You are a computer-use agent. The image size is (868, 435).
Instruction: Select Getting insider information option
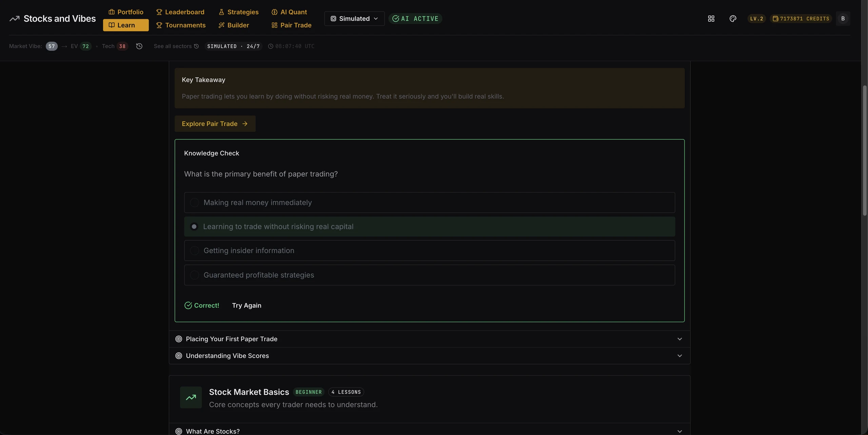tap(429, 251)
